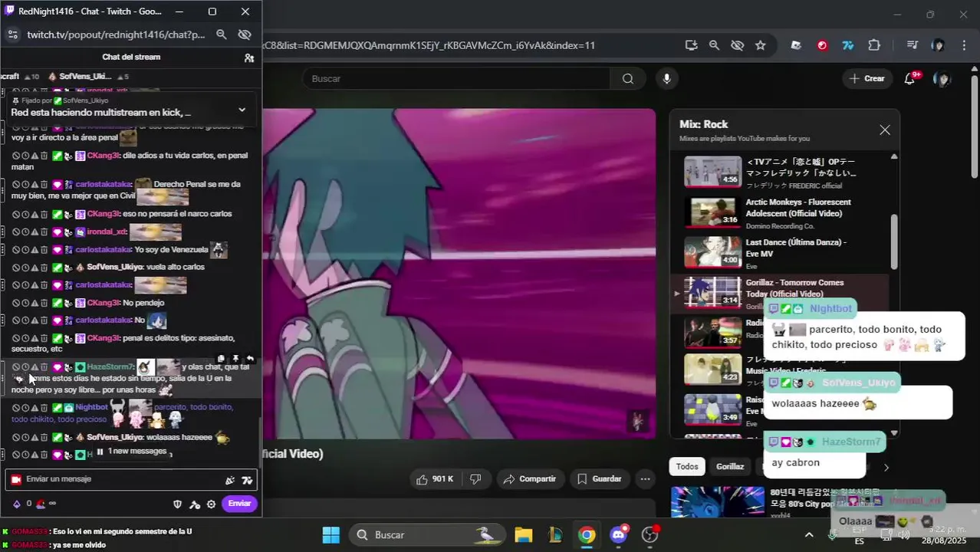Open site information icon in Twitch popout
The width and height of the screenshot is (980, 552).
coord(12,34)
